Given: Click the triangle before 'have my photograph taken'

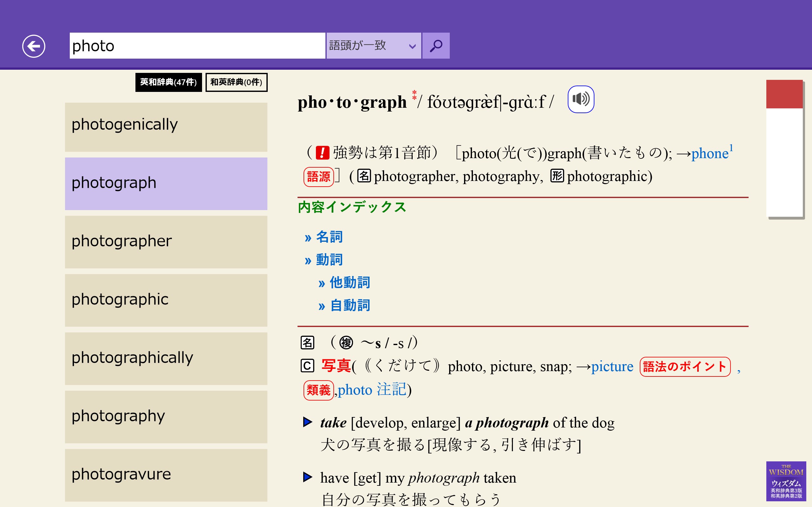Looking at the screenshot, I should (x=307, y=477).
